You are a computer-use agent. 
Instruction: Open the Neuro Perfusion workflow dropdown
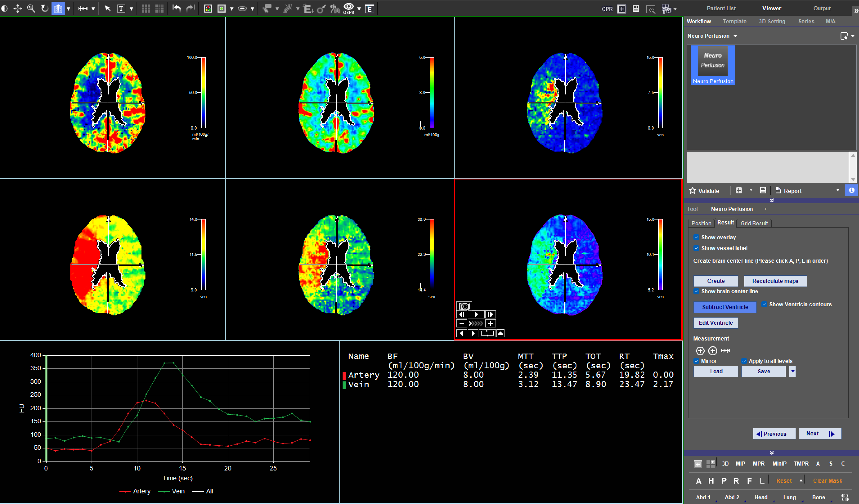tap(735, 36)
